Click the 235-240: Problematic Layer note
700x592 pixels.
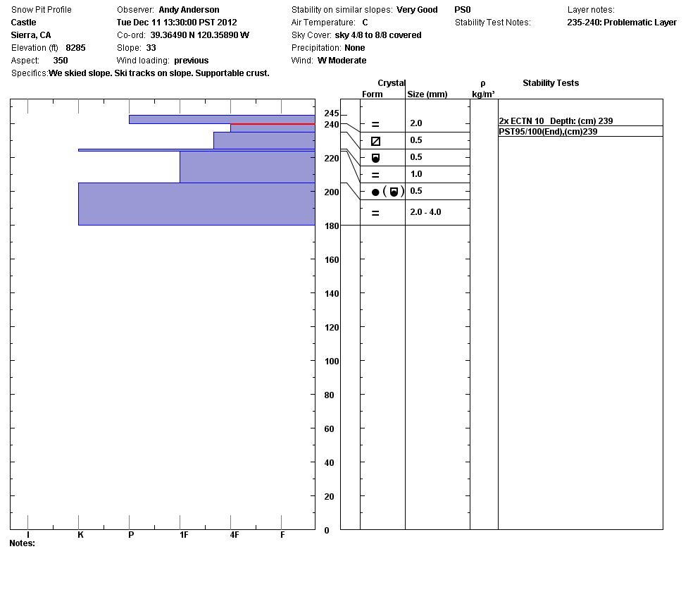point(622,23)
